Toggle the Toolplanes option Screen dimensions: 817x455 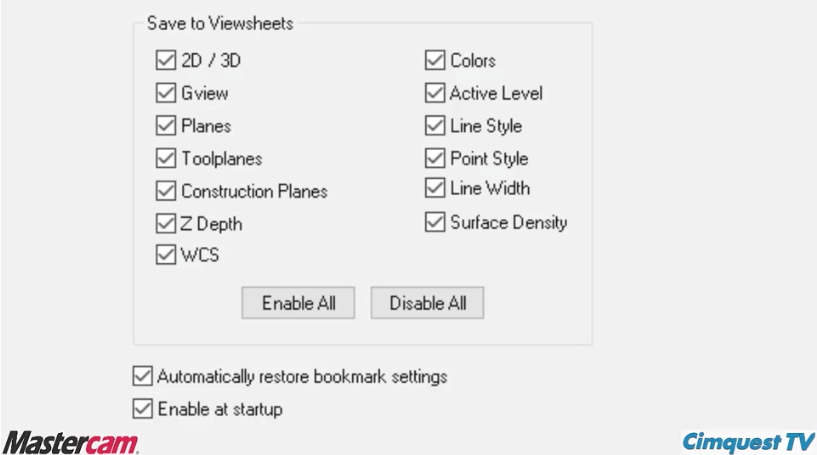pos(166,158)
